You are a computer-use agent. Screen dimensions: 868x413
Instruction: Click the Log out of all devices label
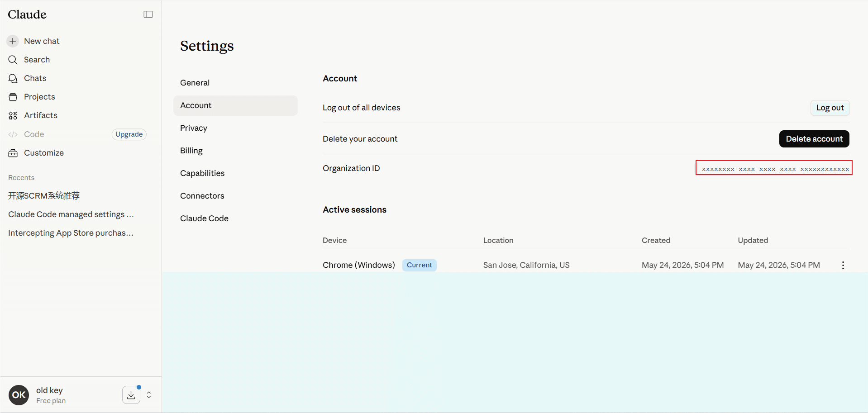pos(362,108)
